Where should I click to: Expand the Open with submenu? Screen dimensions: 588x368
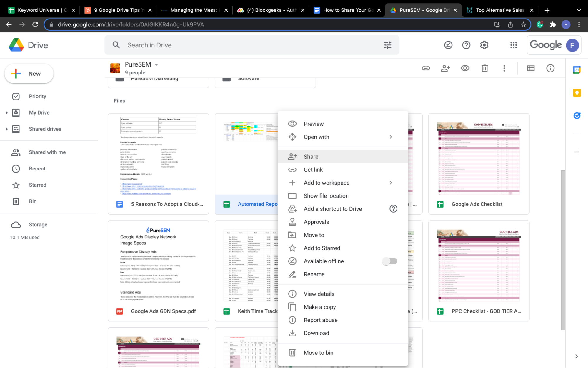391,137
